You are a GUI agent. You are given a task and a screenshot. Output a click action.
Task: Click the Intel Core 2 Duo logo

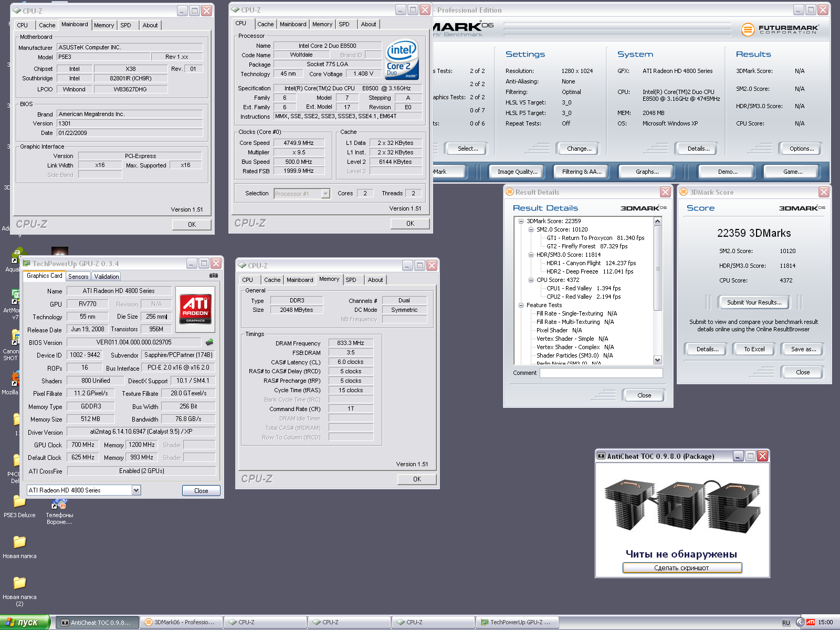tap(402, 60)
